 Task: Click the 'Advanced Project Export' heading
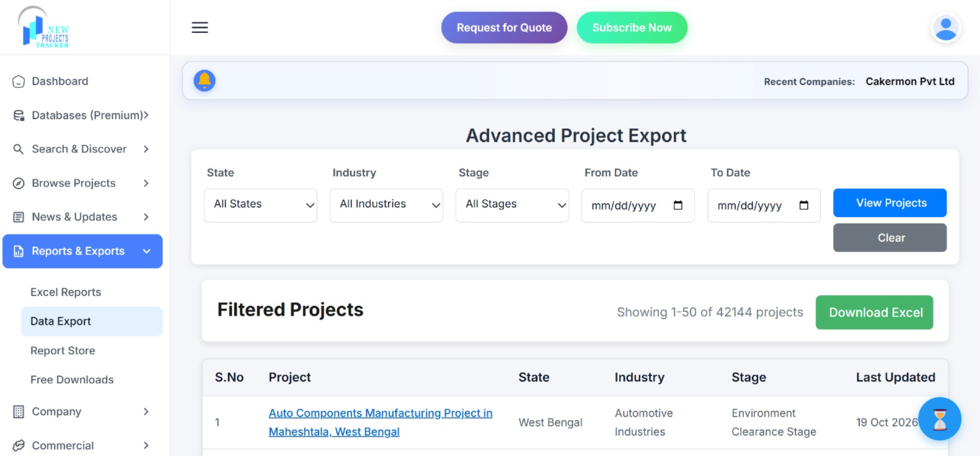point(576,135)
